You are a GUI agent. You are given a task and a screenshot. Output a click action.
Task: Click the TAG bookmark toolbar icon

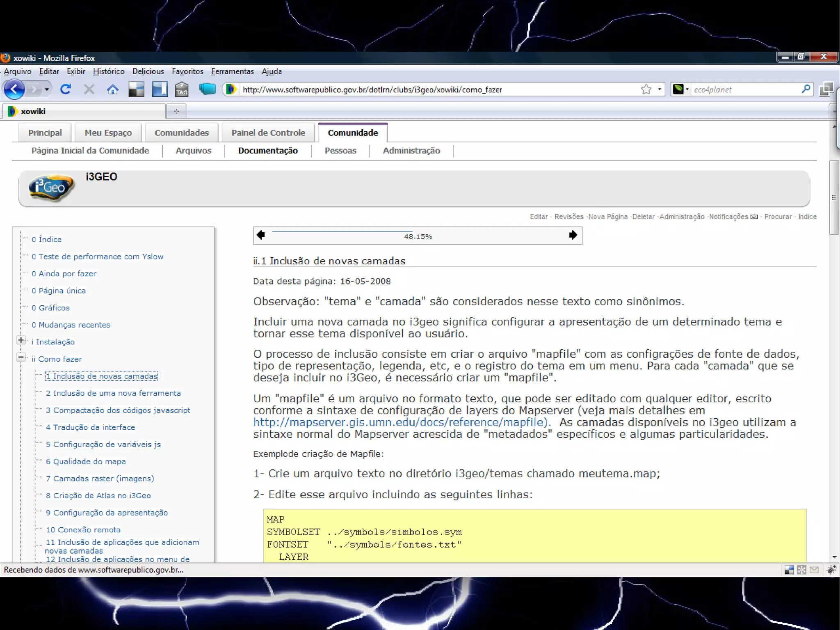(182, 89)
